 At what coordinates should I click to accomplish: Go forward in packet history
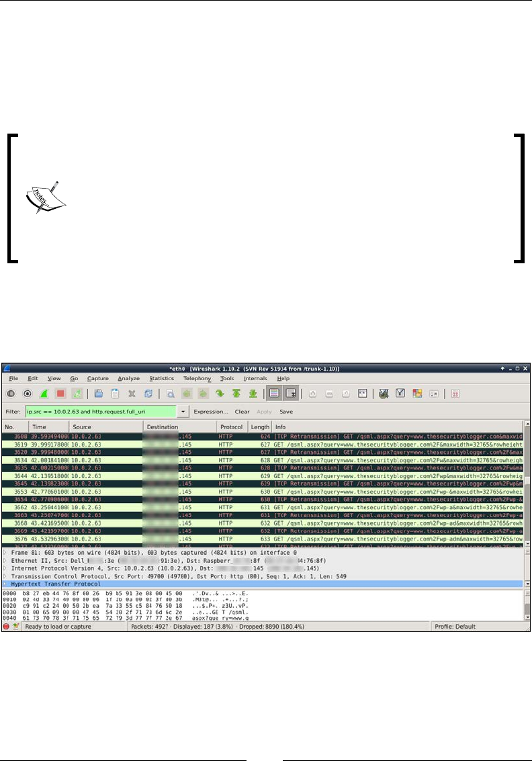203,394
